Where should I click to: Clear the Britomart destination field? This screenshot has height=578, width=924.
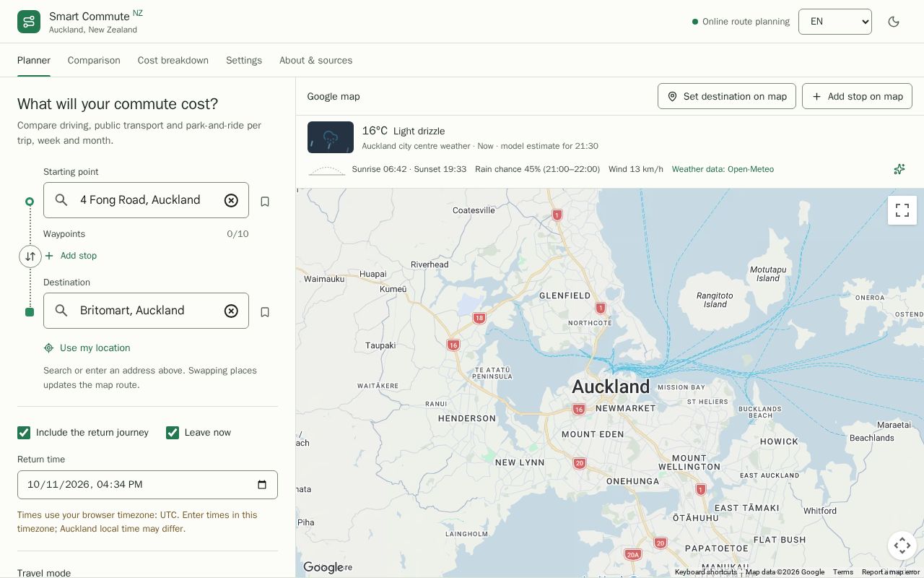click(231, 311)
